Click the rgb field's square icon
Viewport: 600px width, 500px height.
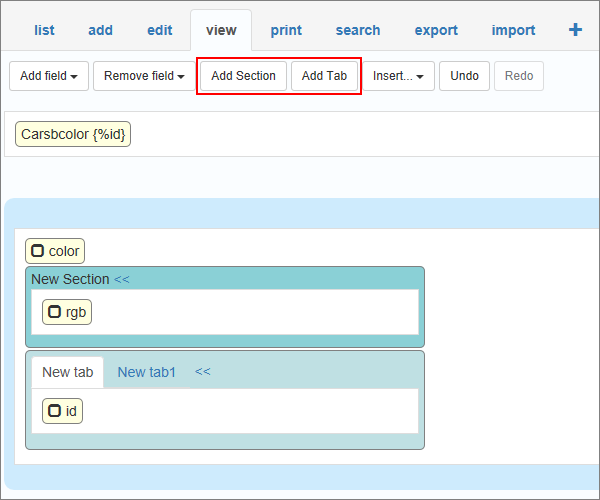[54, 312]
